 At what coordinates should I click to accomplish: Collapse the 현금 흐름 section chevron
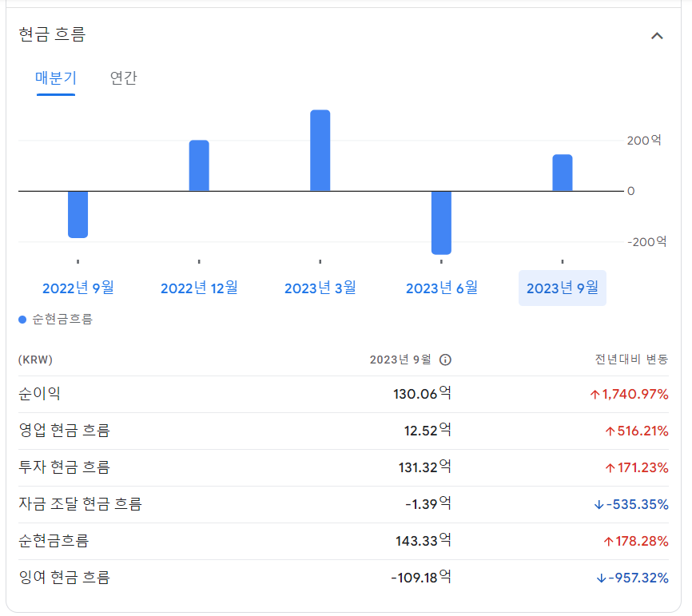(657, 36)
